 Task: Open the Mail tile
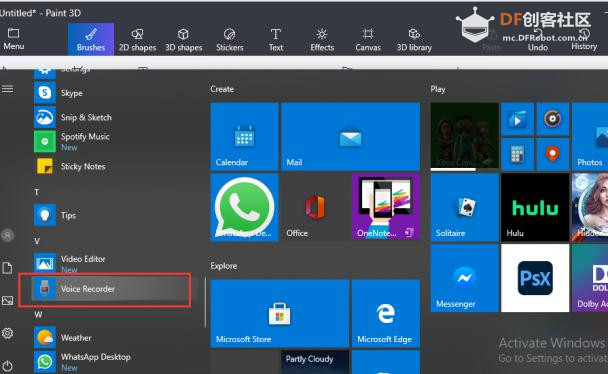coord(351,136)
